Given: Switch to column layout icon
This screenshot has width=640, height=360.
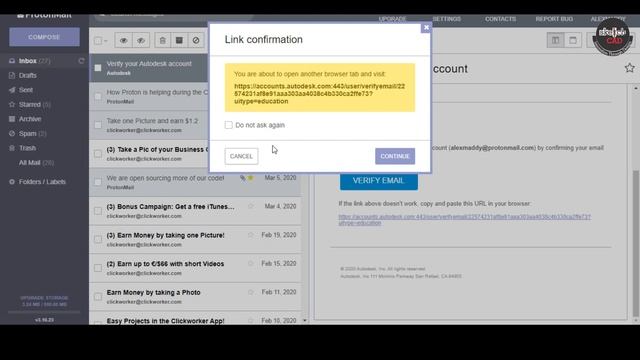Looking at the screenshot, I should (x=556, y=40).
